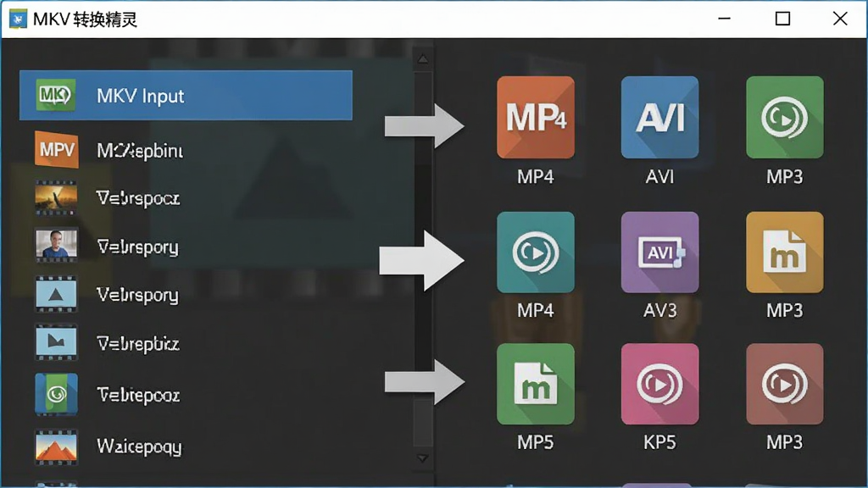Open the orange mountain thumbnail for Waicepoqy
This screenshot has width=868, height=488.
[x=56, y=446]
